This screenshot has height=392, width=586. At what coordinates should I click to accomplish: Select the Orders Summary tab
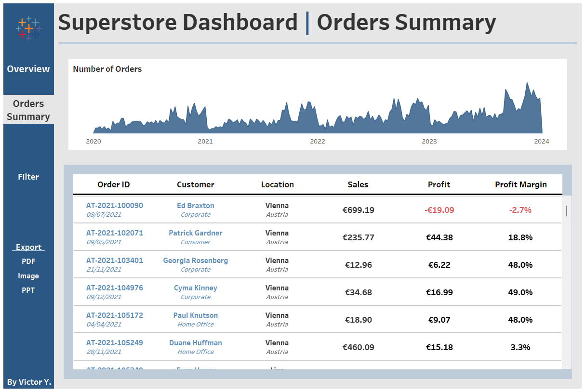tap(28, 110)
